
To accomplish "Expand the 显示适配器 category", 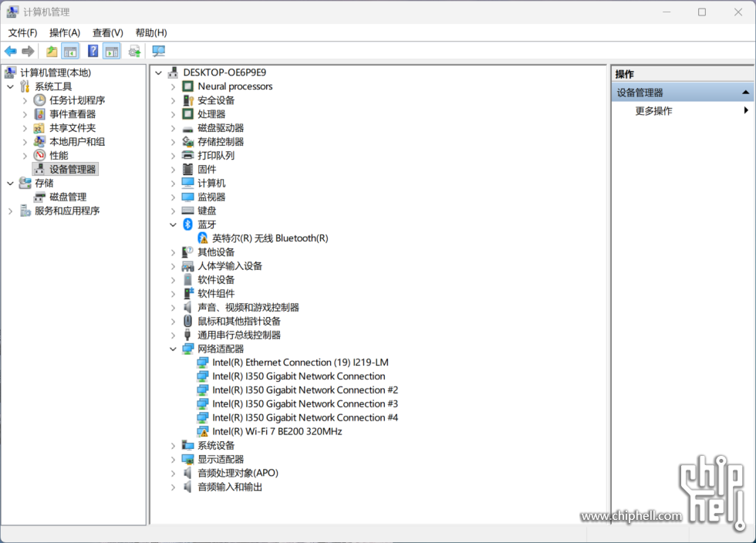I will (x=173, y=459).
